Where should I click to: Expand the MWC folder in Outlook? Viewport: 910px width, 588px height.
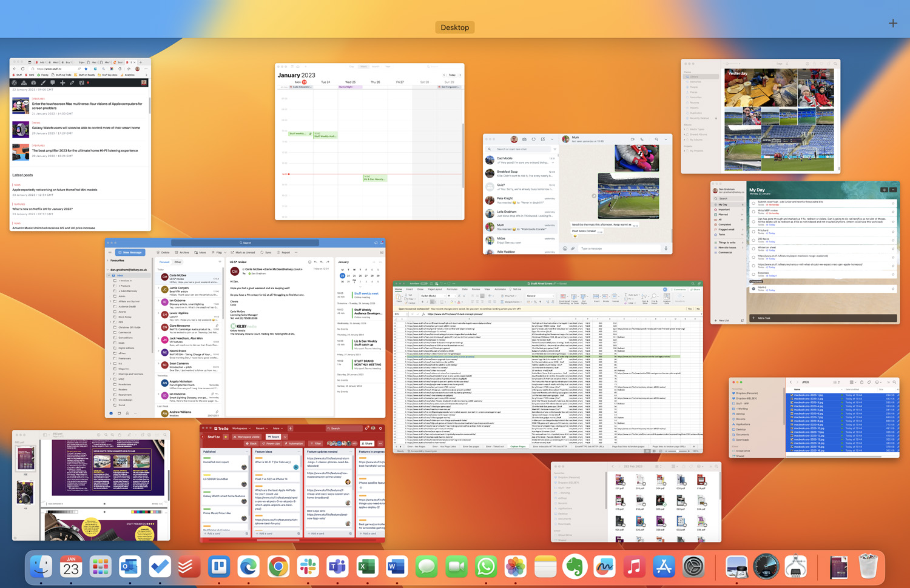(x=110, y=379)
